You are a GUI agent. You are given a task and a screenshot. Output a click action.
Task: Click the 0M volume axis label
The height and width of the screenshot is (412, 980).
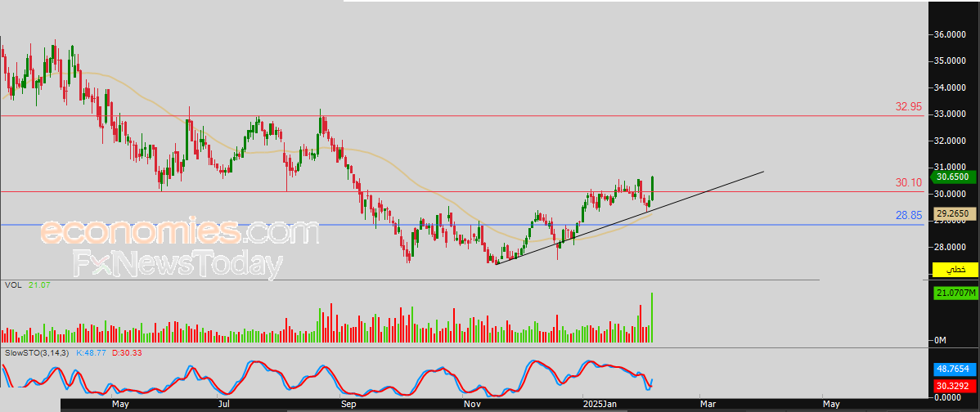(x=941, y=340)
